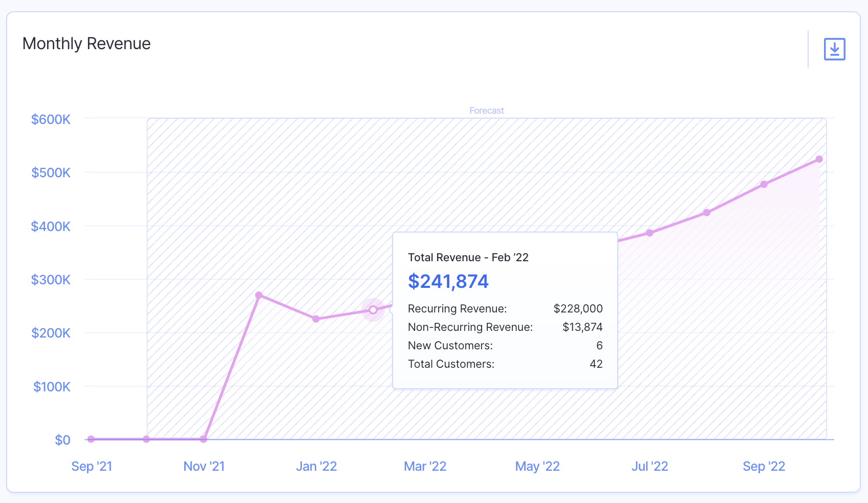Click the Forecast label above the chart
868x503 pixels.
click(486, 111)
